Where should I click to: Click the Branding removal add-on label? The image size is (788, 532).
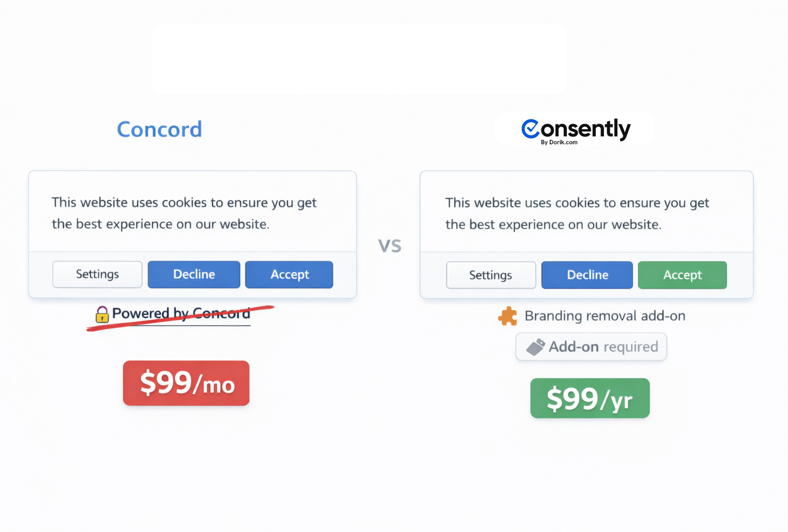point(605,316)
